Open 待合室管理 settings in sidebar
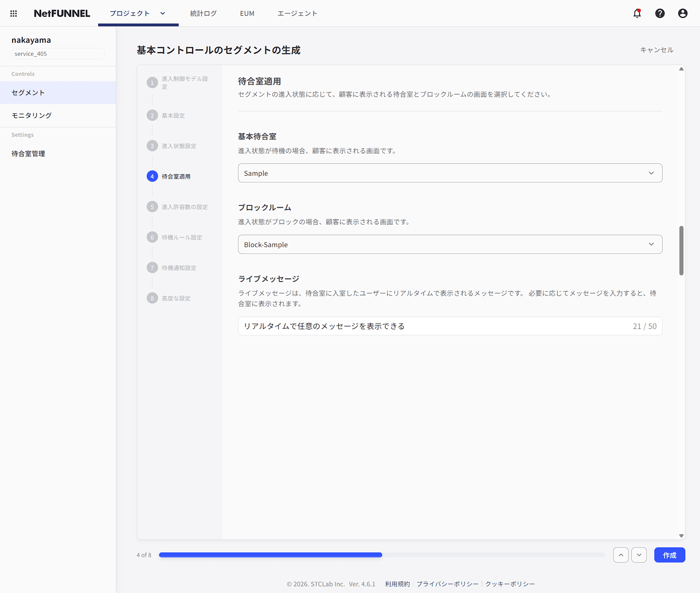This screenshot has width=700, height=593. [x=28, y=154]
